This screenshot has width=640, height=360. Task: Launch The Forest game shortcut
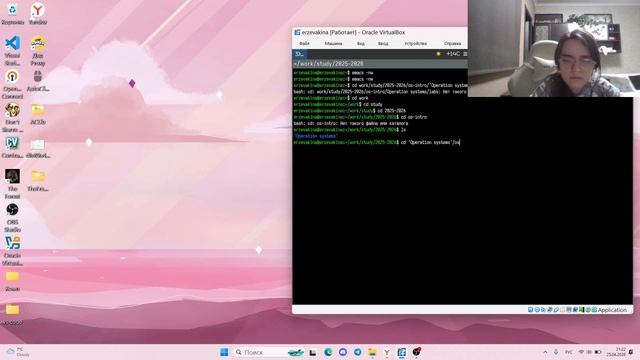(13, 184)
